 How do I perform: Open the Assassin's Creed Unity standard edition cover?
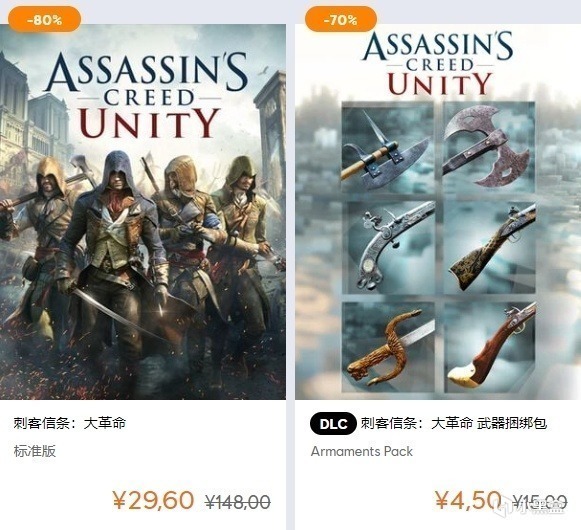[x=143, y=212]
